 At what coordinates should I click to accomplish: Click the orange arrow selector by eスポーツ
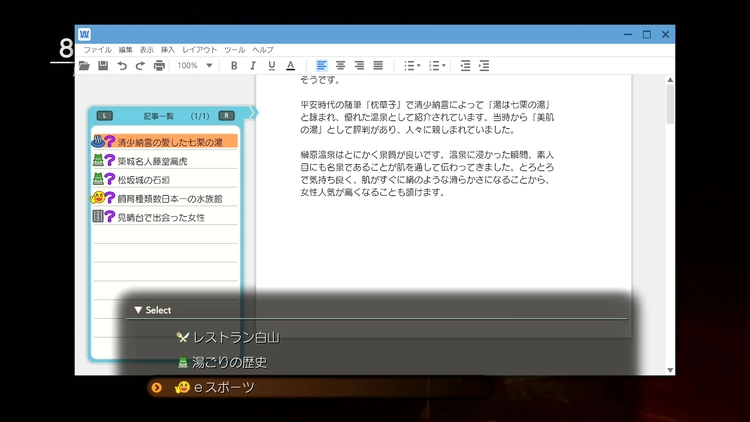tap(156, 388)
